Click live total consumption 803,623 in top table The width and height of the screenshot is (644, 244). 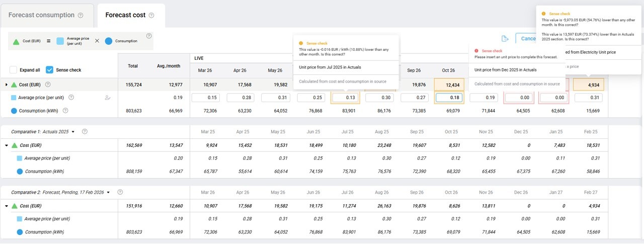tap(133, 111)
